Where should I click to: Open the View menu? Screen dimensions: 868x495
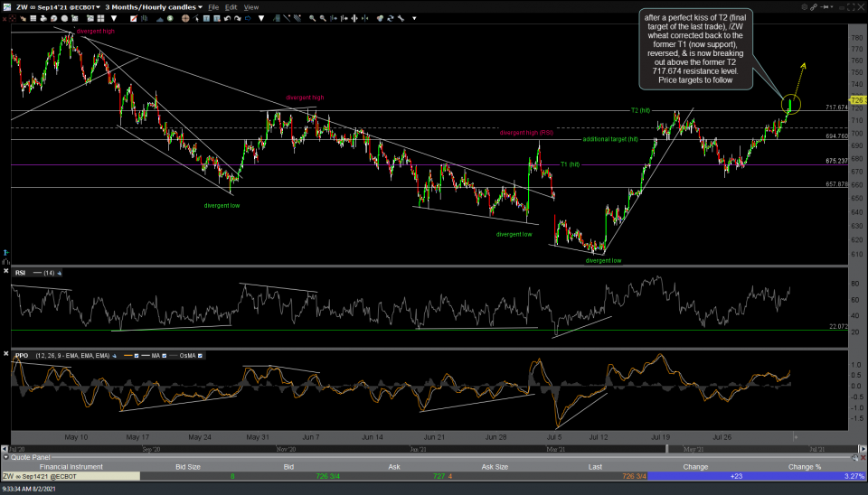pyautogui.click(x=251, y=6)
